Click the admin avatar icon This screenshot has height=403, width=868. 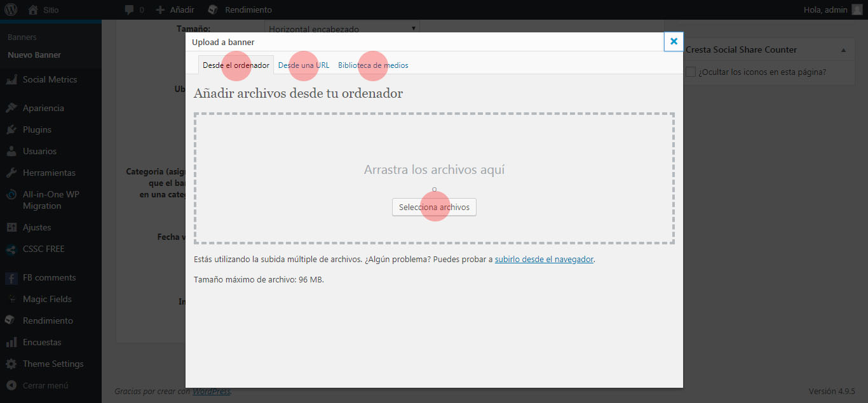[857, 10]
